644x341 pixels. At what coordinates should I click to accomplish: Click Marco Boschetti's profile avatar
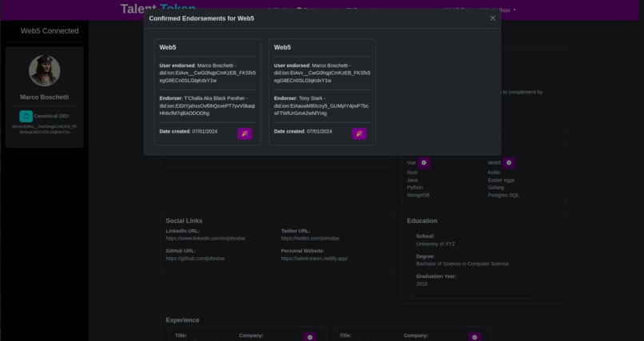45,70
